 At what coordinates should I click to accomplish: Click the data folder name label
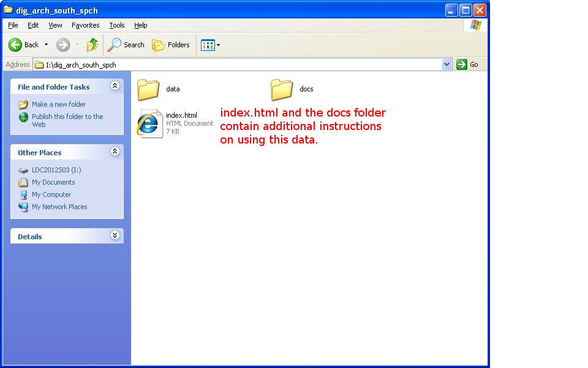point(173,89)
